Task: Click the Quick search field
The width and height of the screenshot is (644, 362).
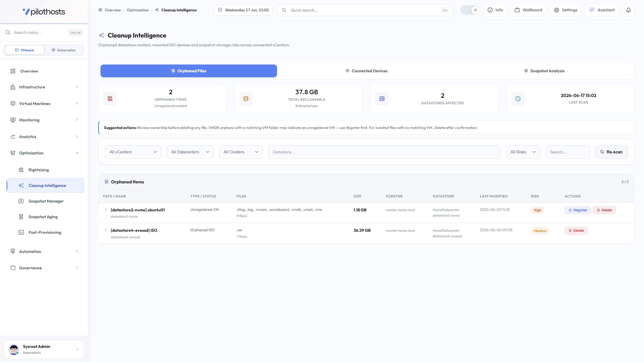Action: pyautogui.click(x=365, y=10)
